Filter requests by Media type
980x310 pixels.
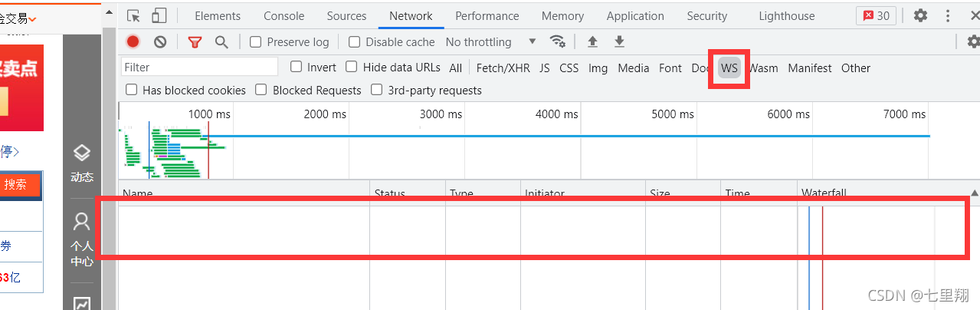(633, 68)
